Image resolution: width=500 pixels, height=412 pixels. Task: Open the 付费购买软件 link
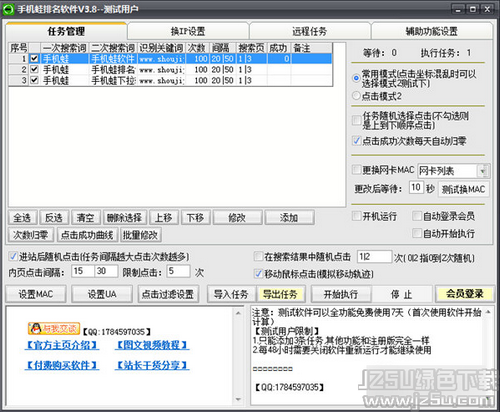pyautogui.click(x=62, y=366)
